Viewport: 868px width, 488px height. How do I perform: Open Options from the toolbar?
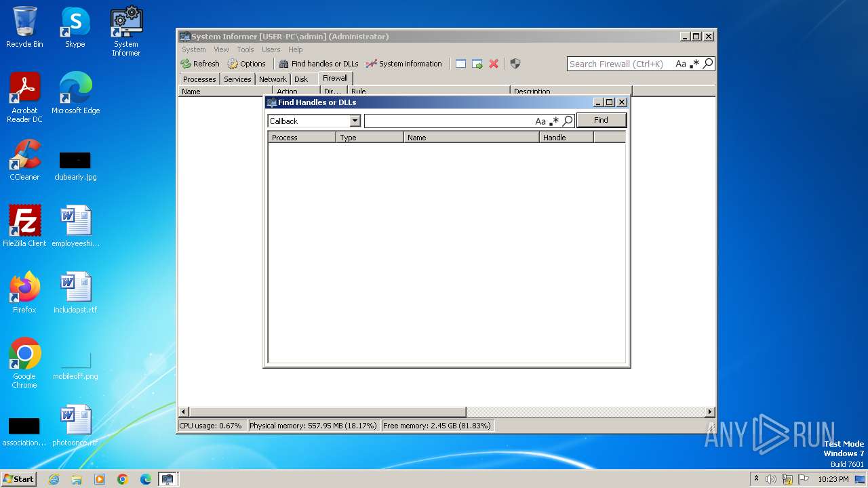coord(247,64)
